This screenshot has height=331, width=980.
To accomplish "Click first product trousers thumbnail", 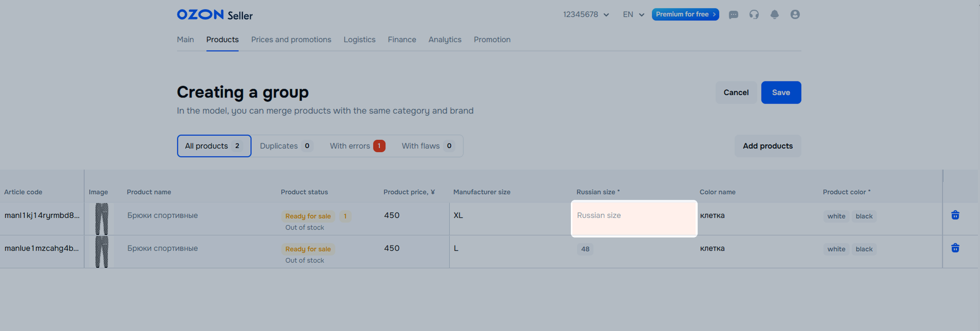I will coord(102,219).
